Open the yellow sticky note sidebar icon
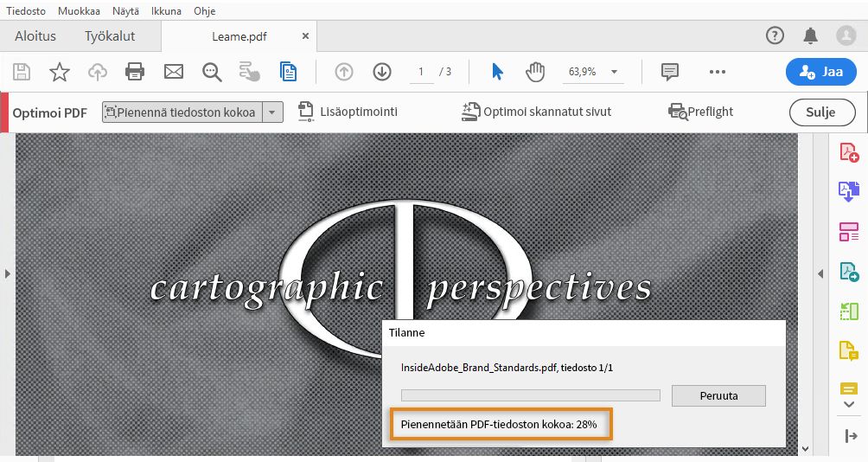 (x=849, y=388)
